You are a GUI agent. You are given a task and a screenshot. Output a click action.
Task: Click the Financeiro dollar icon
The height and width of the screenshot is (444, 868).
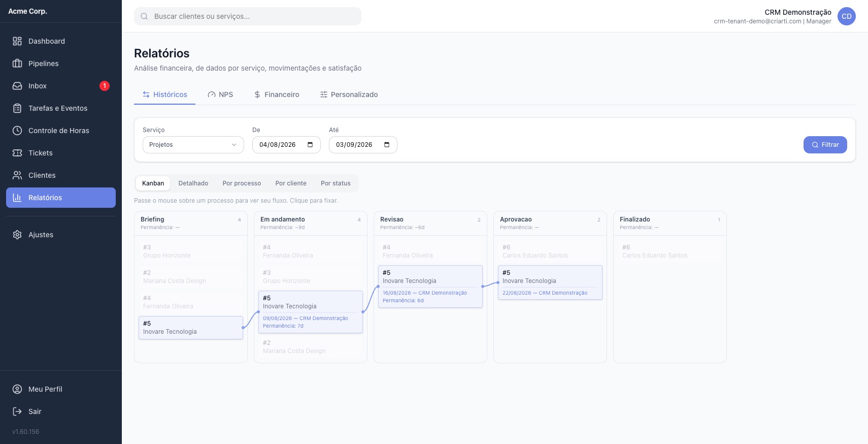(x=257, y=94)
